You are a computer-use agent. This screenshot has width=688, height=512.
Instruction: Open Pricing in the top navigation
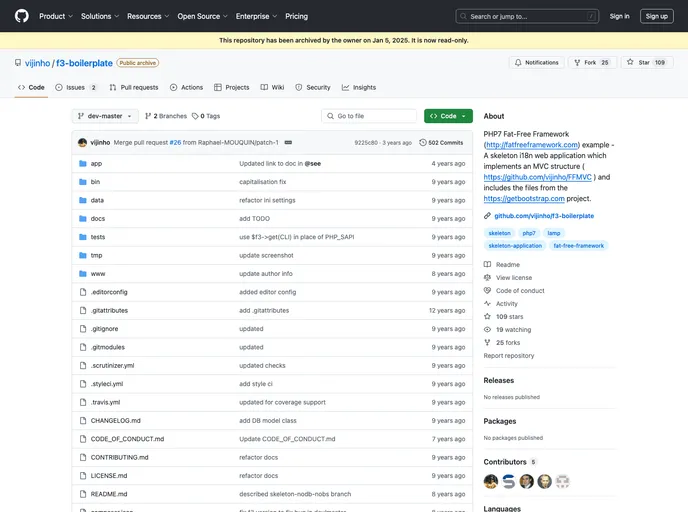tap(296, 16)
